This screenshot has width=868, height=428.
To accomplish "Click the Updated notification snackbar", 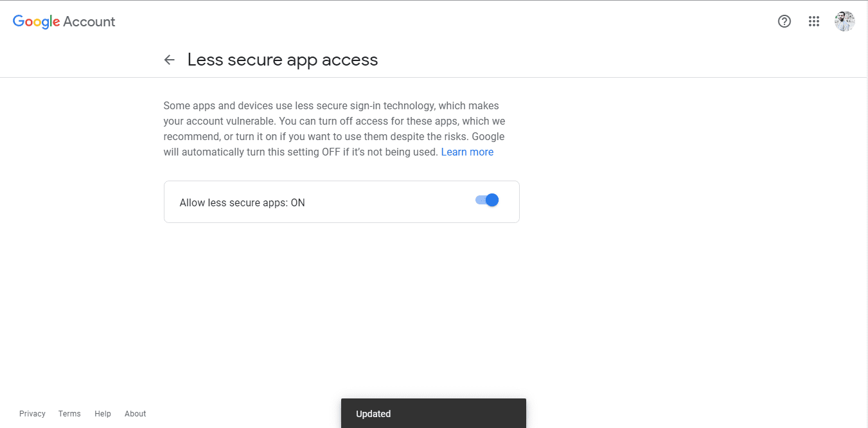I will pyautogui.click(x=434, y=413).
